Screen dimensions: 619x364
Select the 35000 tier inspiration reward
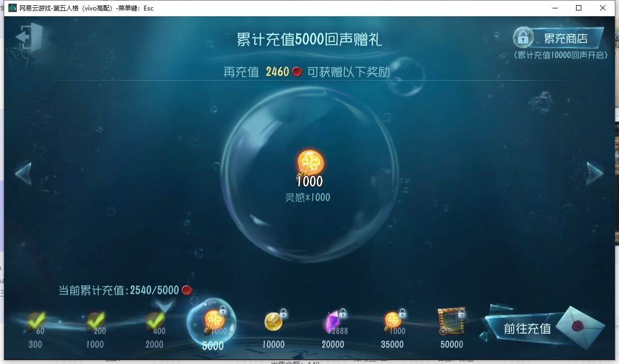[393, 329]
